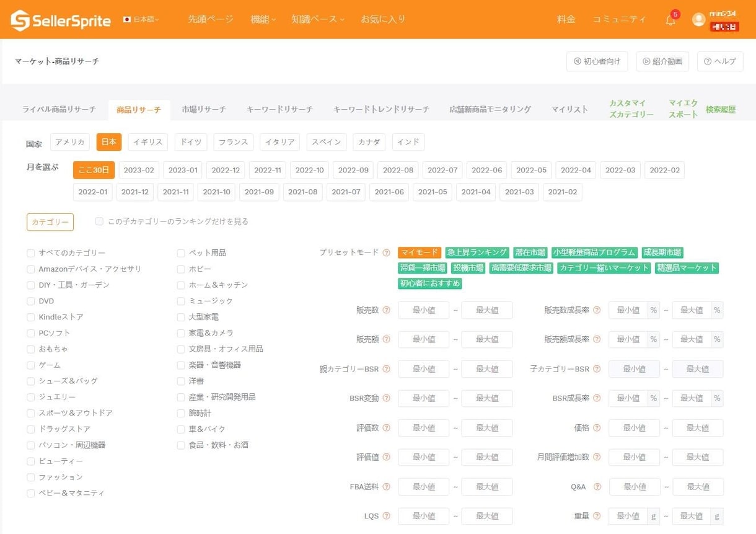Open 先頭ページ in top navigation

211,19
